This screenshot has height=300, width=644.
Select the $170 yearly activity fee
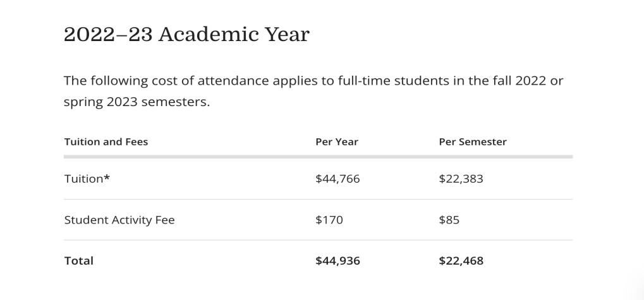click(x=329, y=220)
